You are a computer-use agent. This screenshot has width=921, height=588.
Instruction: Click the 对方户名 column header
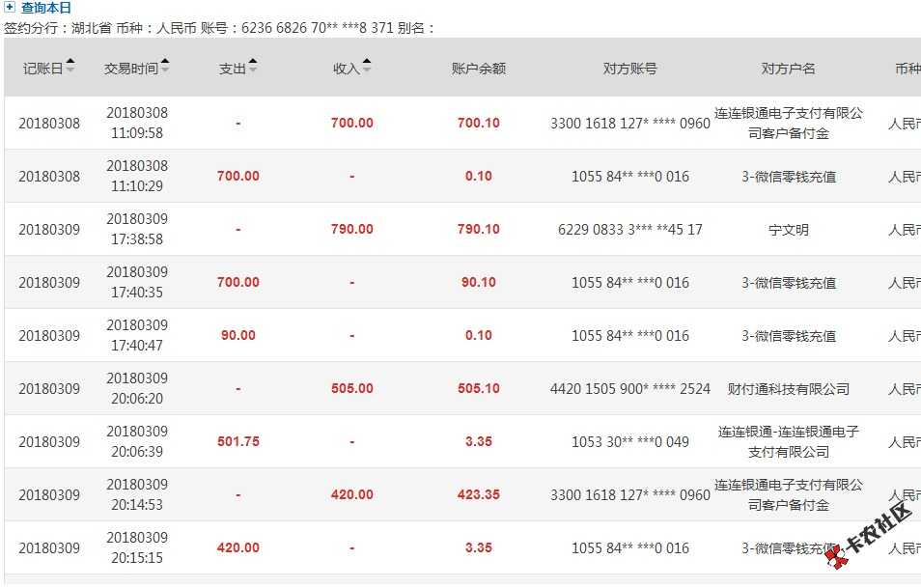[x=788, y=69]
